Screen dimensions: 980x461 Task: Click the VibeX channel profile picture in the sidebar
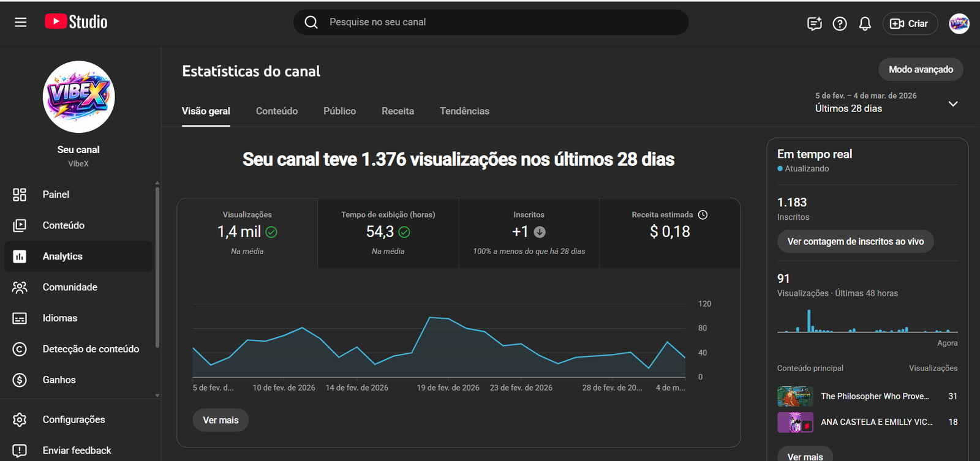click(78, 97)
